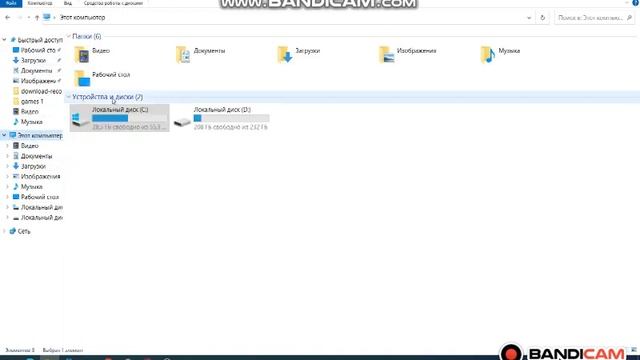640x360 pixels.
Task: Open the address bar history dropdown
Action: tap(529, 18)
